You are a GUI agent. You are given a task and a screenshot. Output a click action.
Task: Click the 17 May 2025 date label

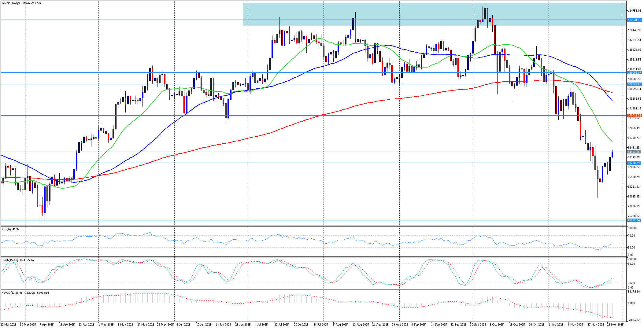[146, 324]
